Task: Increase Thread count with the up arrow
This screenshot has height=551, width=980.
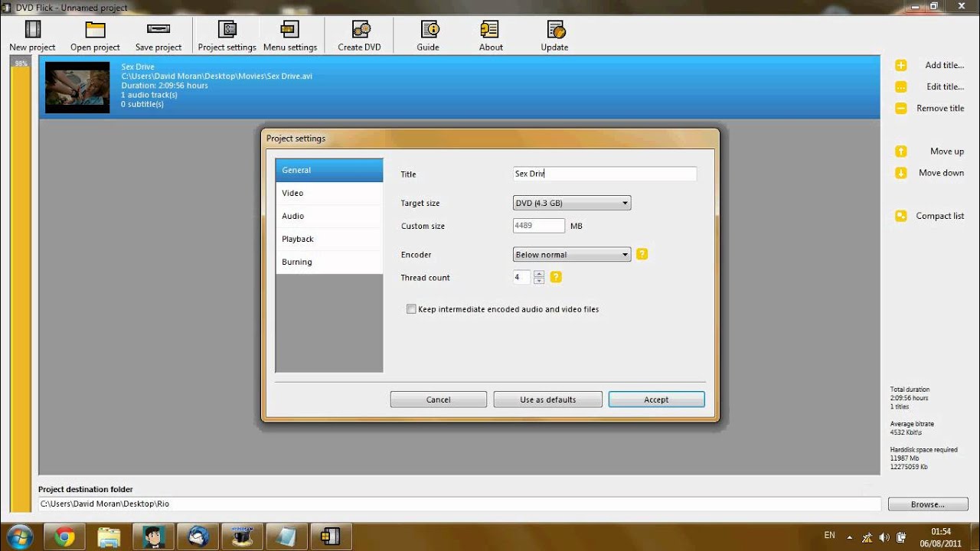Action: tap(539, 274)
